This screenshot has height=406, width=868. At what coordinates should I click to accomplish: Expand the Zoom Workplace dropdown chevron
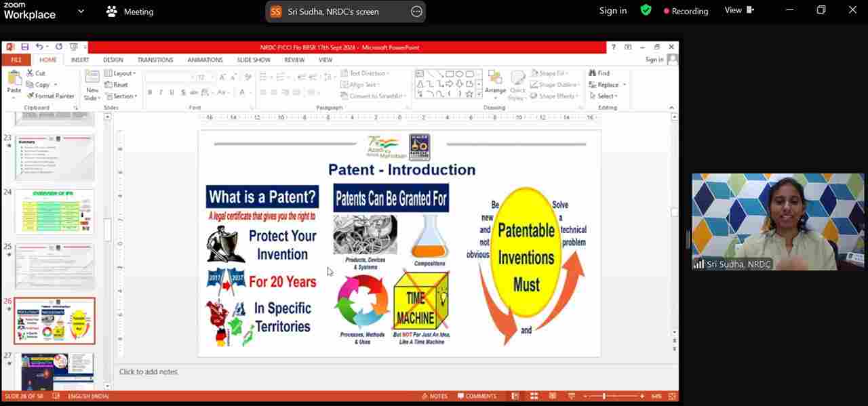(x=81, y=12)
